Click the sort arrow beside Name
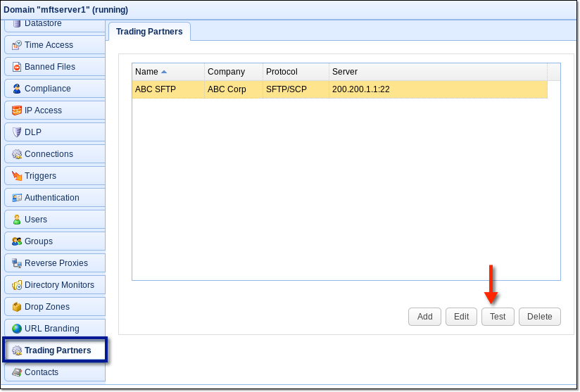Screen dimensions: 580x392 click(164, 72)
